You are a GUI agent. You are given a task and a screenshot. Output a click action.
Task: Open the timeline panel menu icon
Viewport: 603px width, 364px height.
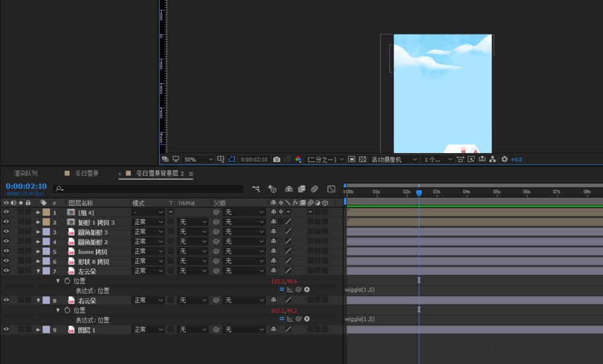(x=191, y=174)
